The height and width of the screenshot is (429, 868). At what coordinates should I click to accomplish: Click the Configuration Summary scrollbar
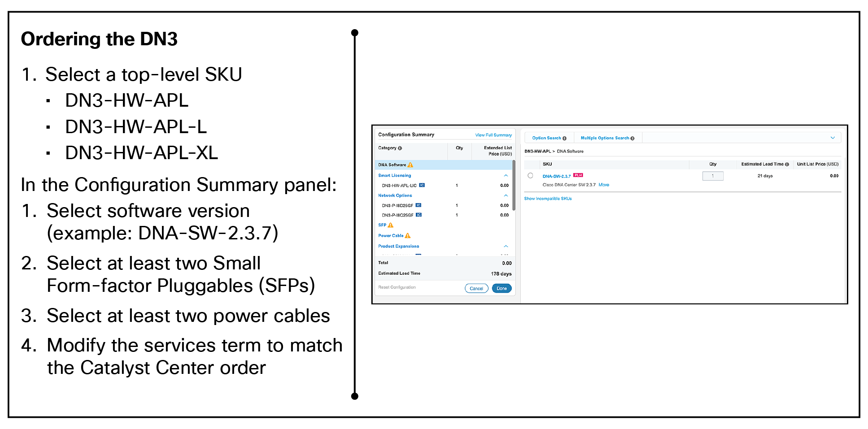(x=514, y=186)
